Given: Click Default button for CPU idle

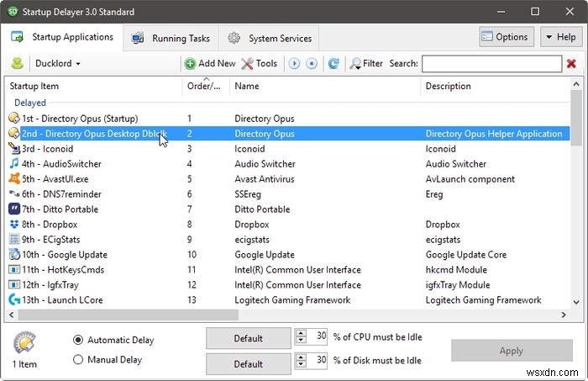Looking at the screenshot, I should point(249,338).
